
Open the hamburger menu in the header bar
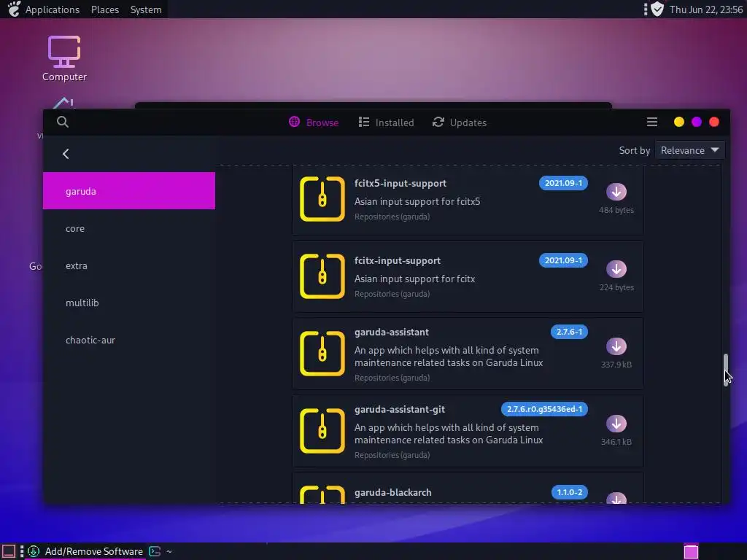(x=651, y=122)
